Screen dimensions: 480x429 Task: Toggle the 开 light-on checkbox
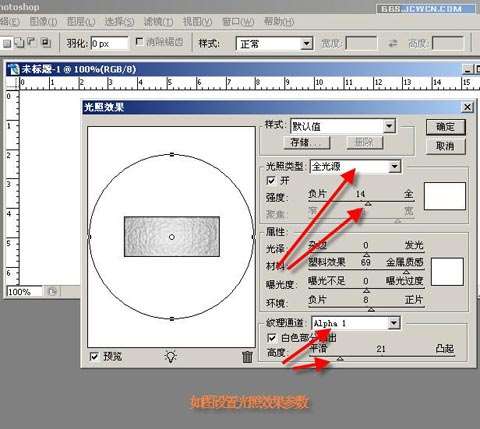tap(271, 181)
